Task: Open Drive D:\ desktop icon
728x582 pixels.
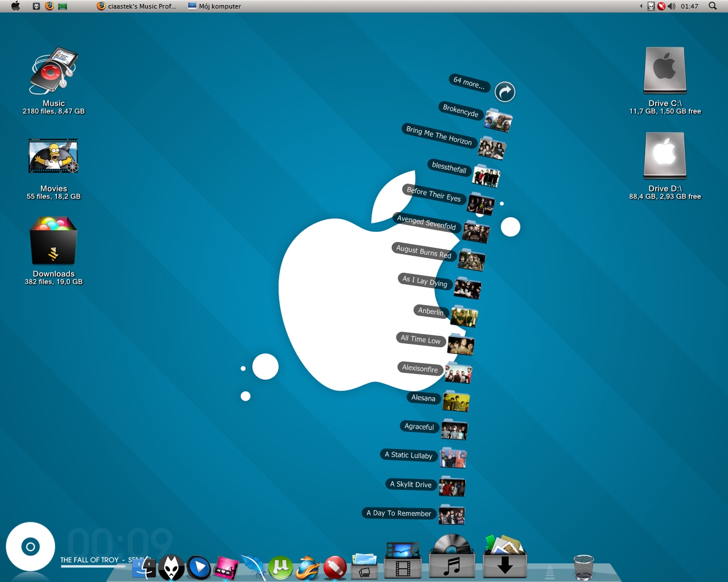Action: coord(665,155)
